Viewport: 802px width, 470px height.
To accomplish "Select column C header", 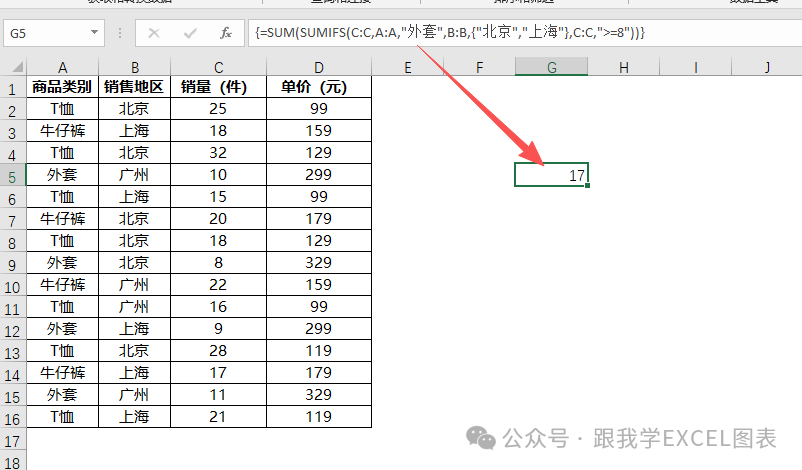I will click(x=218, y=67).
